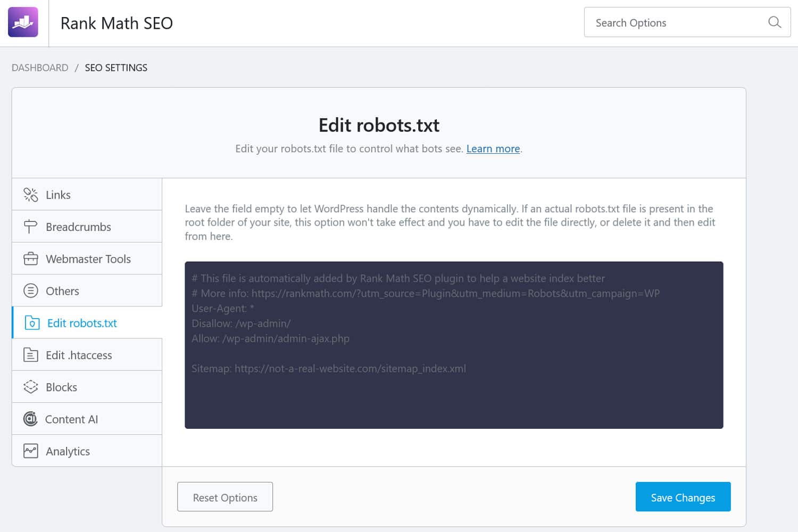Viewport: 798px width, 532px height.
Task: Click the search magnifier icon
Action: [x=775, y=22]
